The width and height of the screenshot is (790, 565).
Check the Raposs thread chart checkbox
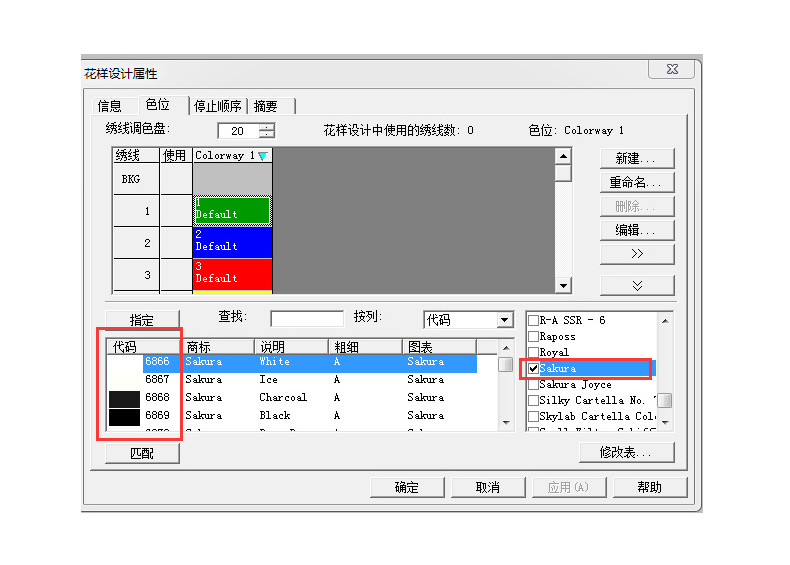[x=534, y=336]
